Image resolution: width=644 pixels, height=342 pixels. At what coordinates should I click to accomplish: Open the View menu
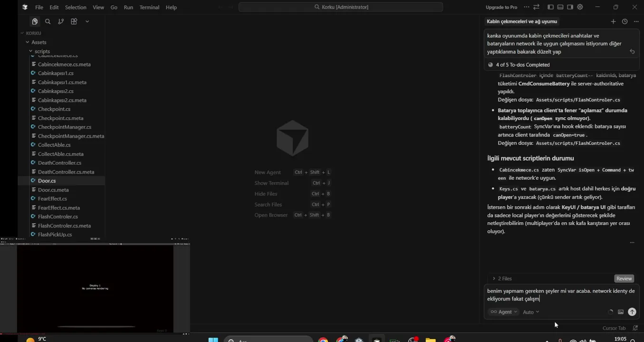tap(98, 7)
